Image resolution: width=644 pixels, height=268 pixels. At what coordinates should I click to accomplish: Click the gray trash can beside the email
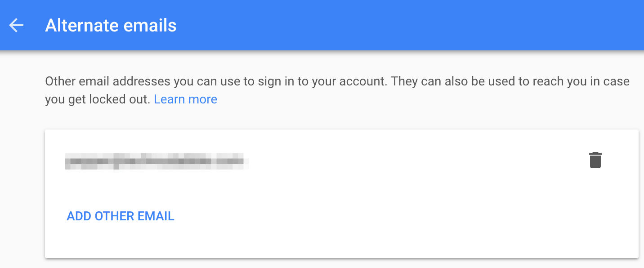point(595,161)
